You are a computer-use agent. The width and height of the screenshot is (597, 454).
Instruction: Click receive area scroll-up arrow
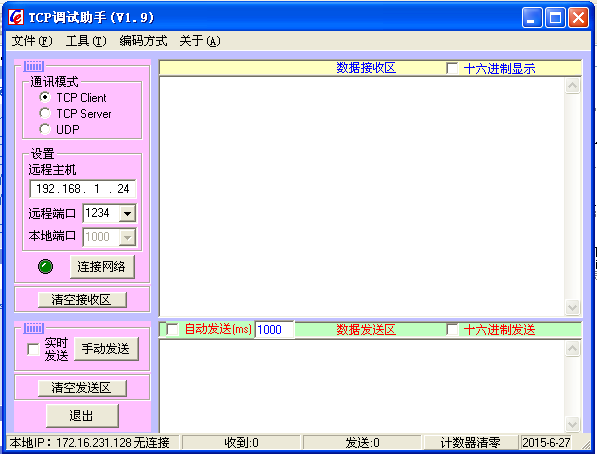(x=572, y=86)
